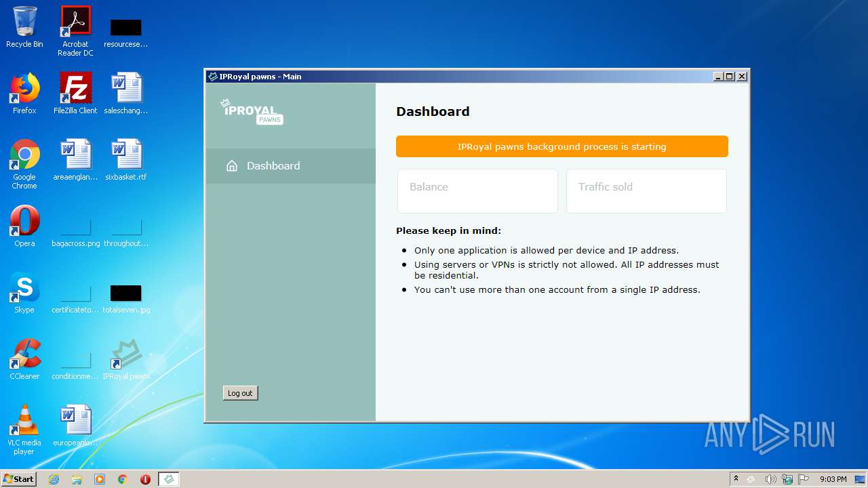Minimize the IPRoyal pawns window
The width and height of the screenshot is (868, 488).
pyautogui.click(x=718, y=77)
